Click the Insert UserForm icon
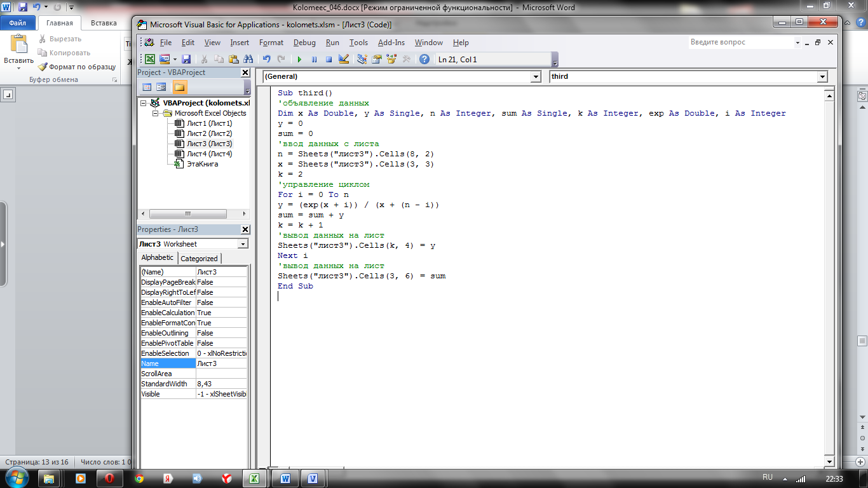Screen dimensions: 868x488 click(164, 59)
